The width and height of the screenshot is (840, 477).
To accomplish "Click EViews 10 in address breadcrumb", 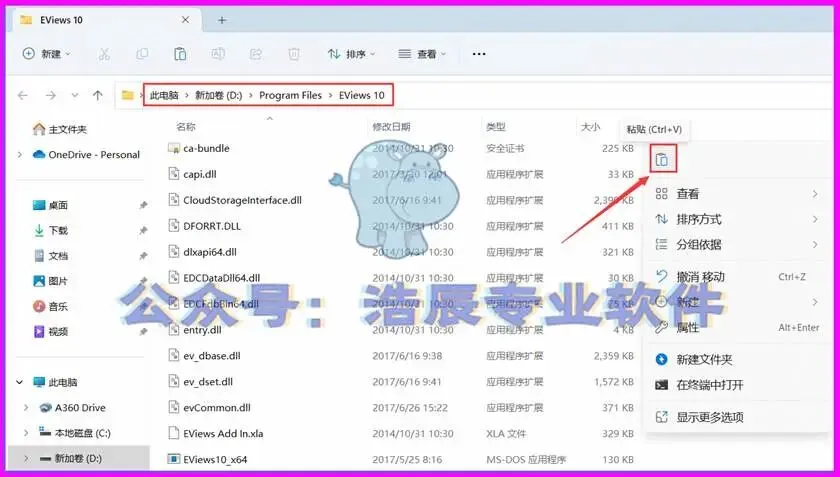I will (x=362, y=95).
